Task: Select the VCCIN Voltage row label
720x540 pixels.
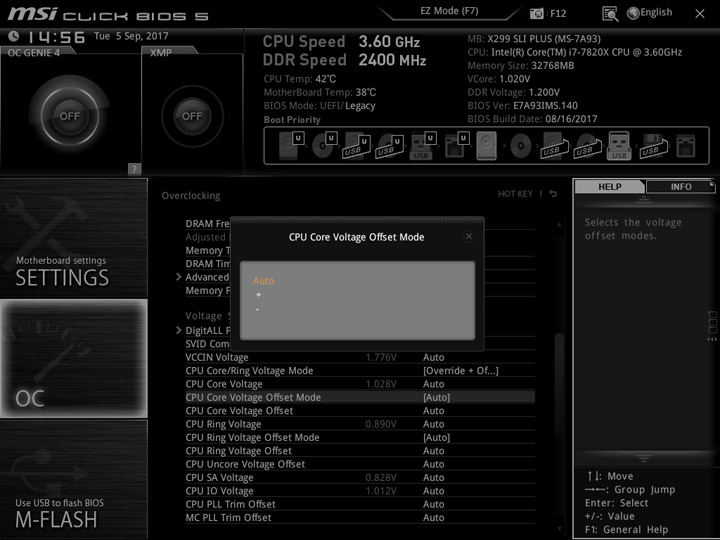Action: (x=217, y=357)
